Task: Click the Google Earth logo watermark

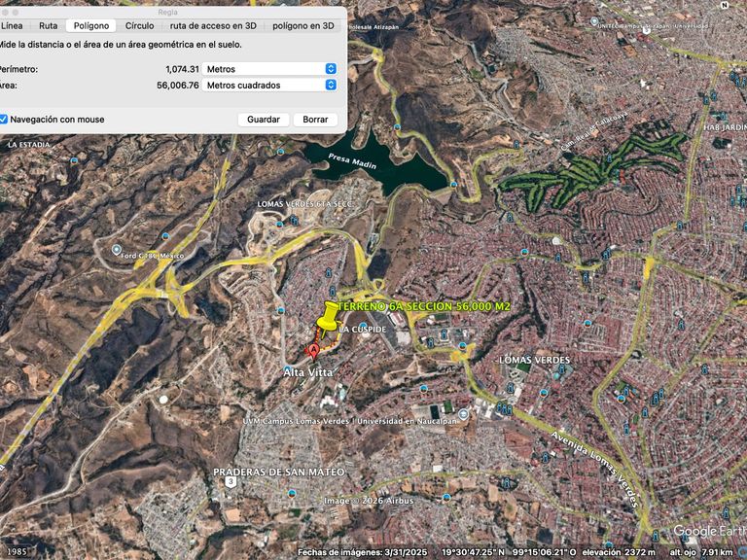Action: pyautogui.click(x=709, y=531)
